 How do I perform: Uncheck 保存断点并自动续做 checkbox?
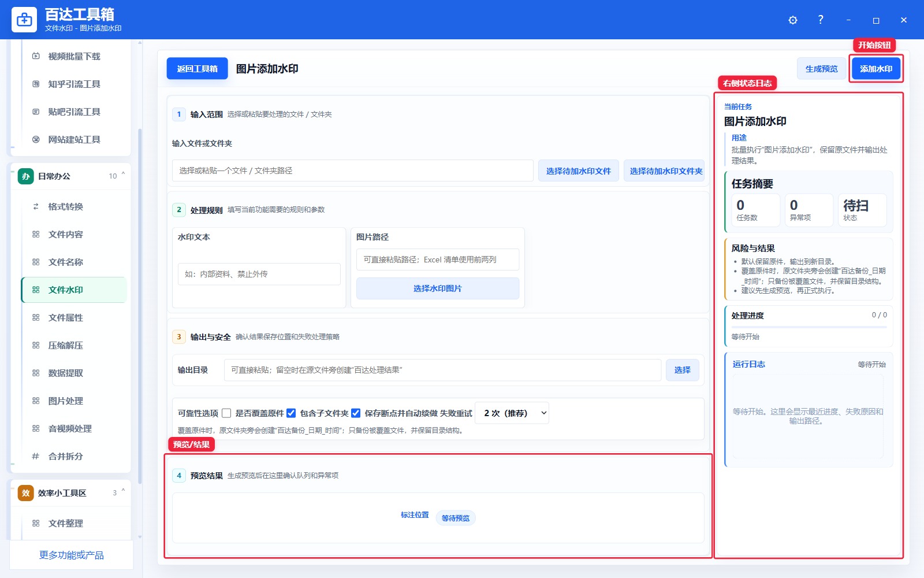coord(356,413)
